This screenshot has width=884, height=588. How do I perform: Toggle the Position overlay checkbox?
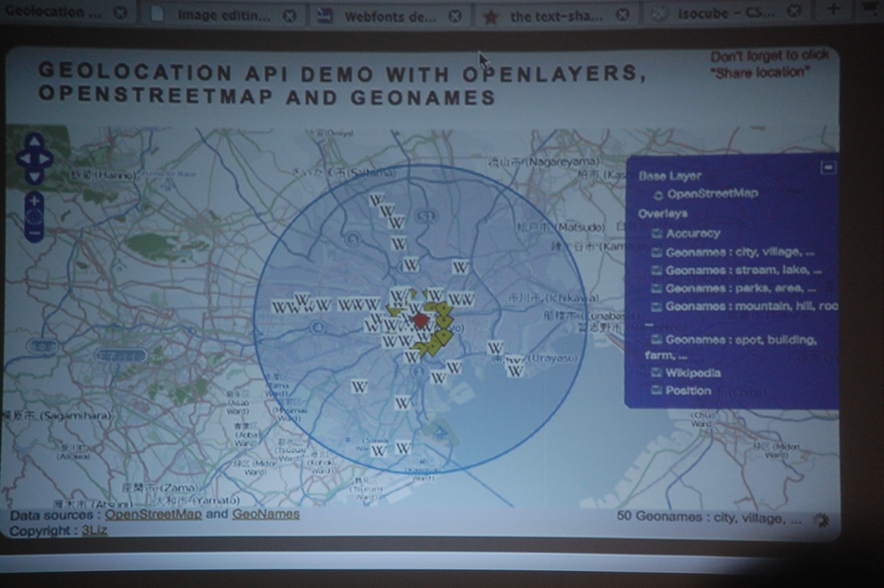coord(657,391)
